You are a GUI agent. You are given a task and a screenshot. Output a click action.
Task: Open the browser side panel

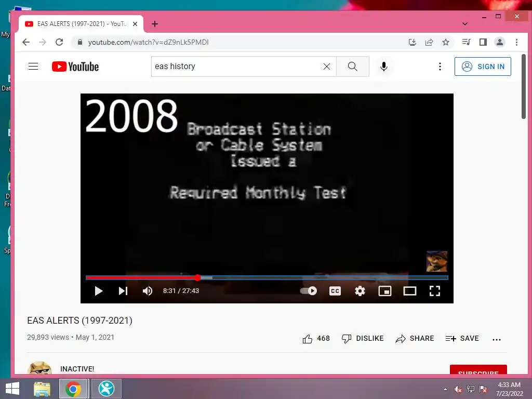(x=483, y=42)
